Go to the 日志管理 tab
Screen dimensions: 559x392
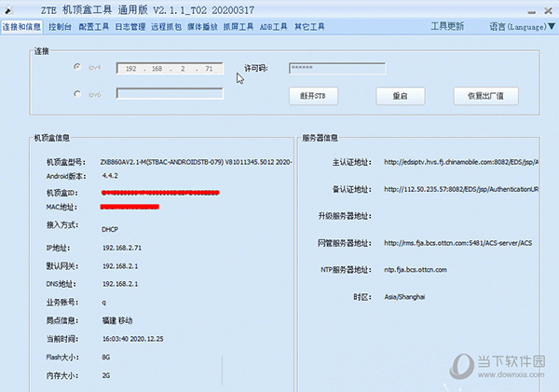tap(130, 27)
